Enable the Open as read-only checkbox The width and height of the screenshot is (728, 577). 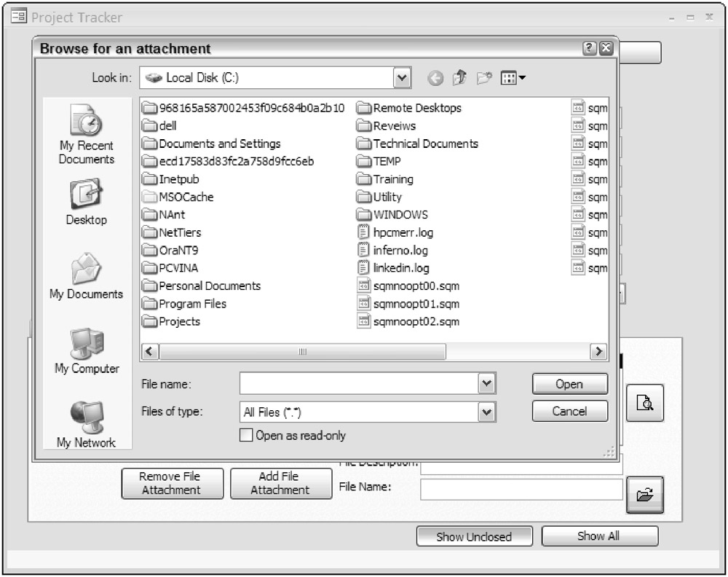[x=246, y=436]
